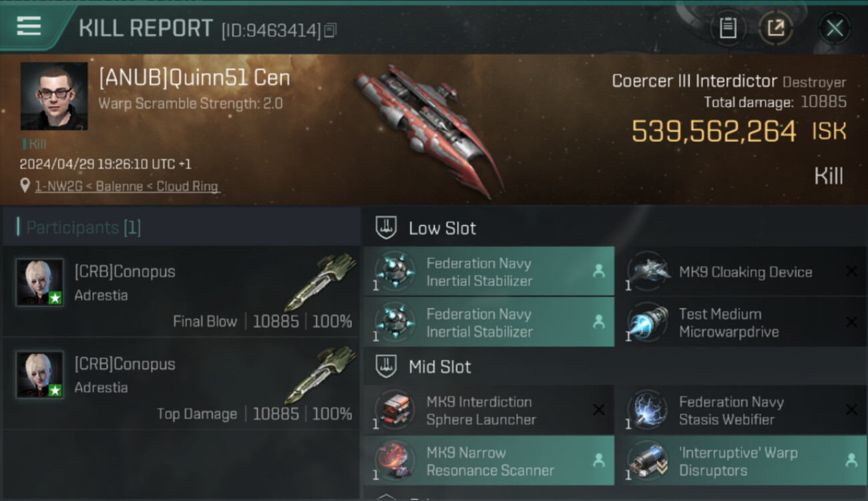Select the Final Blow Conopus participant entry
Viewport: 868px width, 501px height.
point(180,292)
